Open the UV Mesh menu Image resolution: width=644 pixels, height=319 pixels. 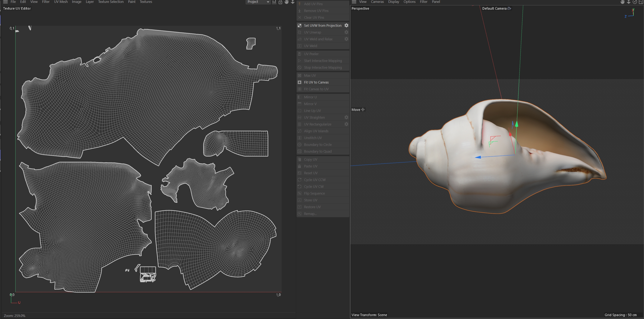[x=61, y=2]
